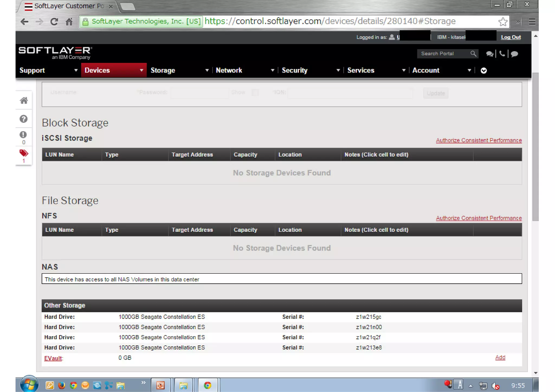Expand the Devices menu dropdown arrow
This screenshot has width=555, height=392.
coord(141,70)
